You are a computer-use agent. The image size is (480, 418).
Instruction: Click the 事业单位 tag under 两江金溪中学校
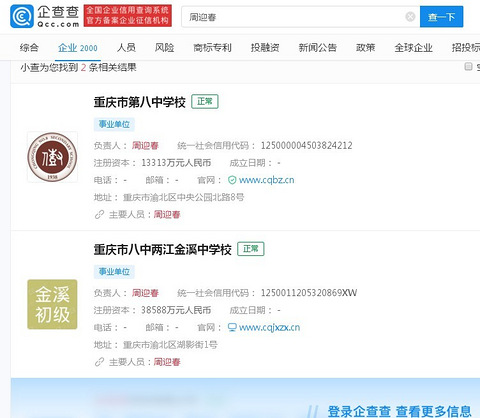(x=114, y=272)
